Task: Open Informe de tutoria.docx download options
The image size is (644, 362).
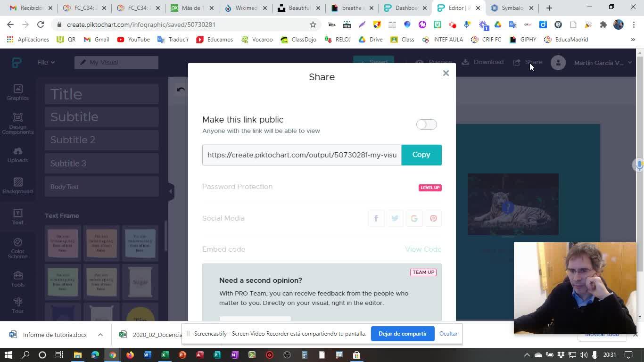Action: [100, 335]
